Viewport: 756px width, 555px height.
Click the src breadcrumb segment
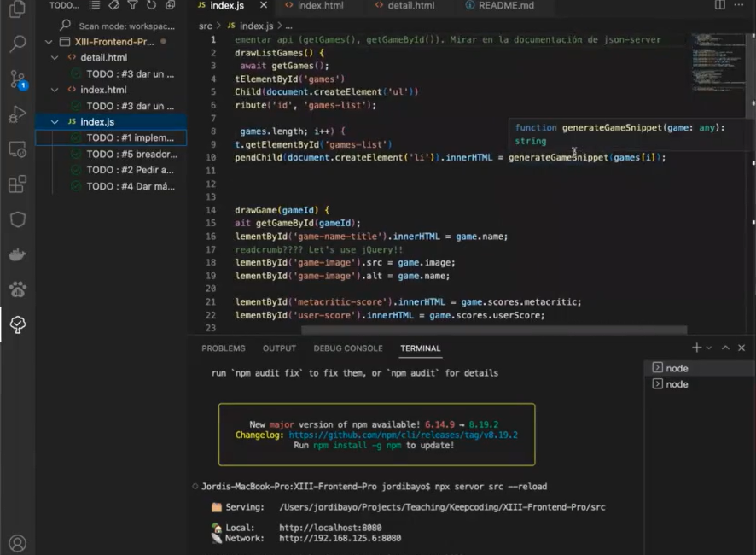point(206,26)
